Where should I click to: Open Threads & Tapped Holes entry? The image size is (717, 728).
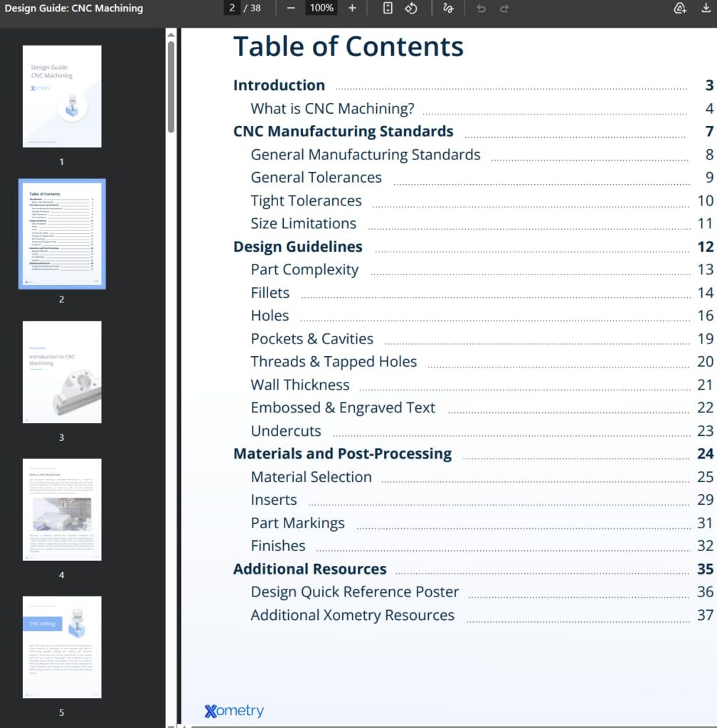tap(334, 362)
